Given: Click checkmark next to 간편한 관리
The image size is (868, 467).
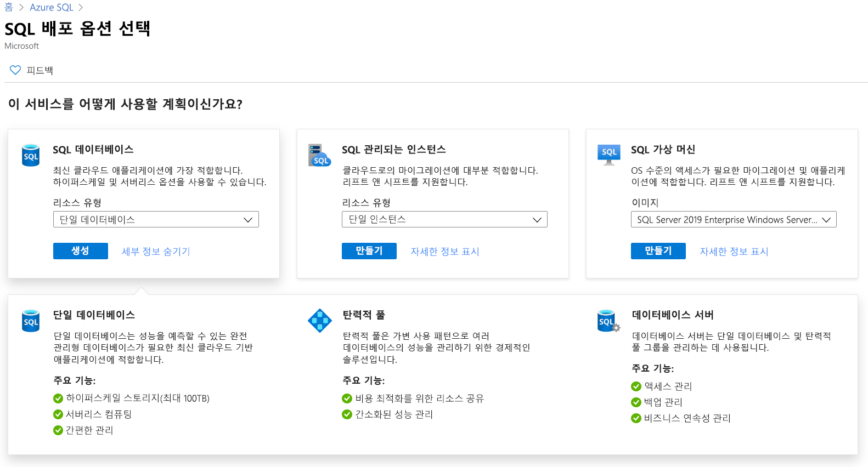Looking at the screenshot, I should [58, 430].
